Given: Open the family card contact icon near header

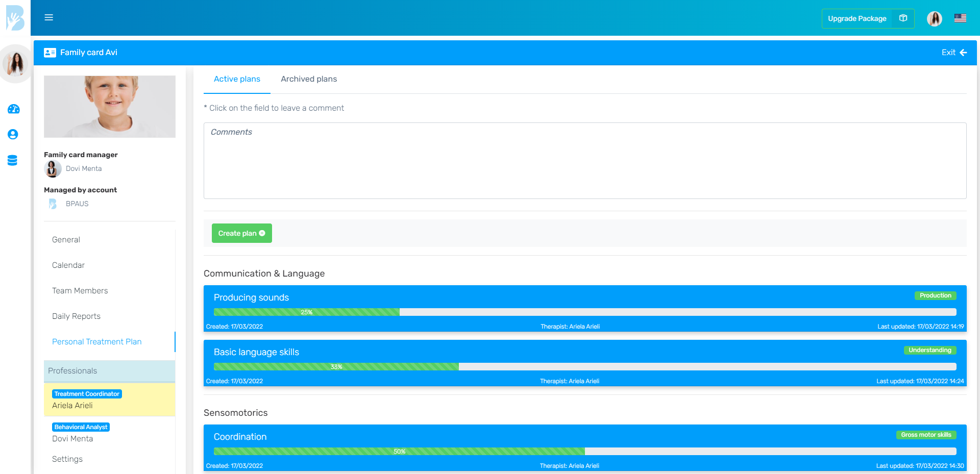Looking at the screenshot, I should tap(50, 52).
